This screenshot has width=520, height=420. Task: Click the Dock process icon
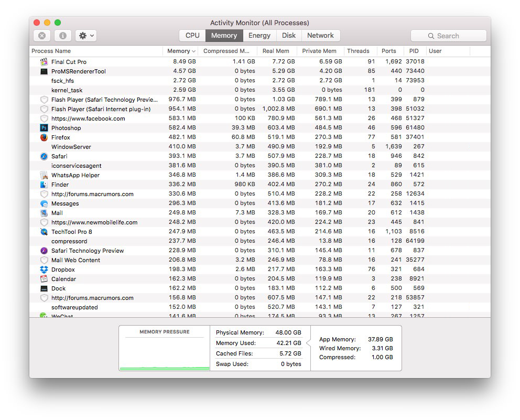[x=44, y=288]
